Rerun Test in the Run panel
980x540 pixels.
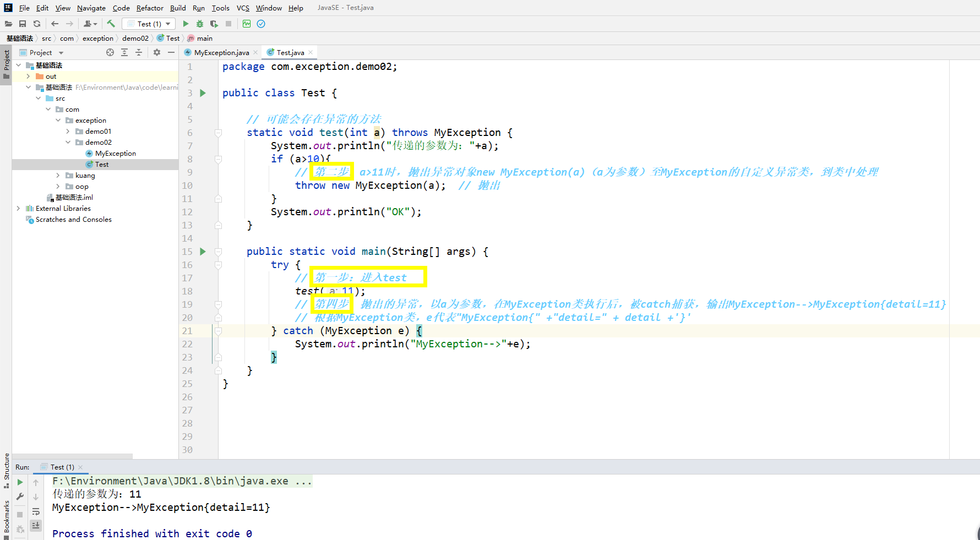pos(20,482)
